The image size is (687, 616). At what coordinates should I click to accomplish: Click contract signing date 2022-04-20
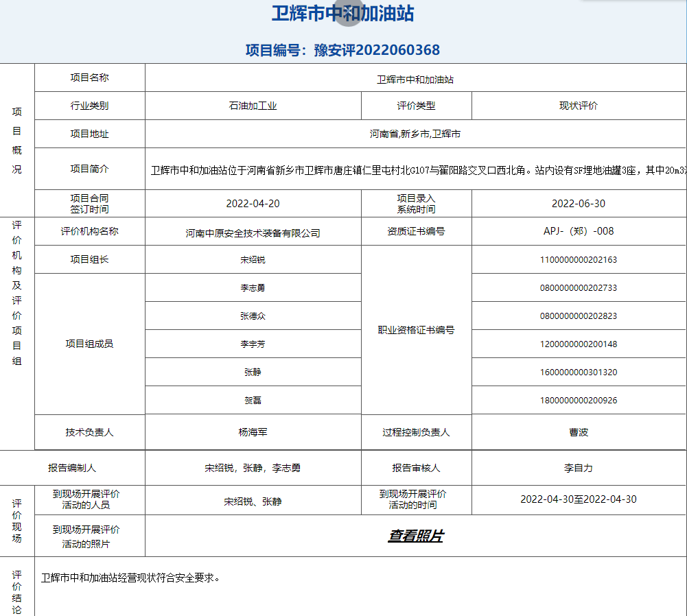pyautogui.click(x=253, y=204)
